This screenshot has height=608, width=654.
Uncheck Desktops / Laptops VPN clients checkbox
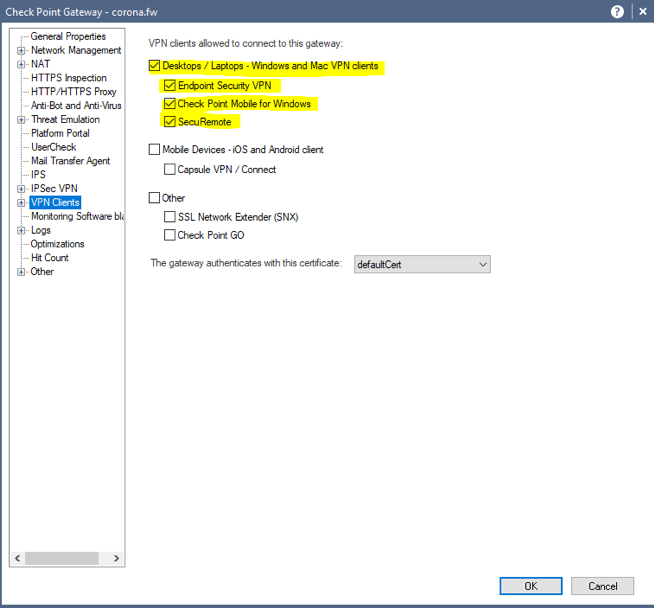154,65
